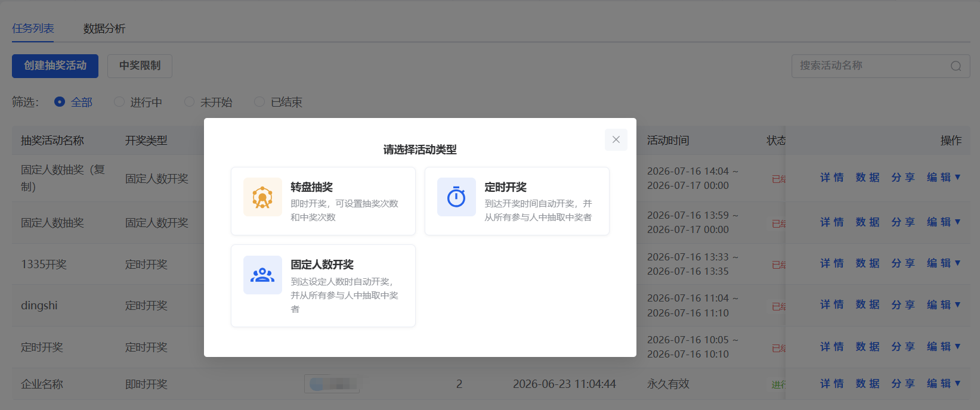This screenshot has width=980, height=410.
Task: Click 分享 for the 企业名称 row
Action: 903,384
